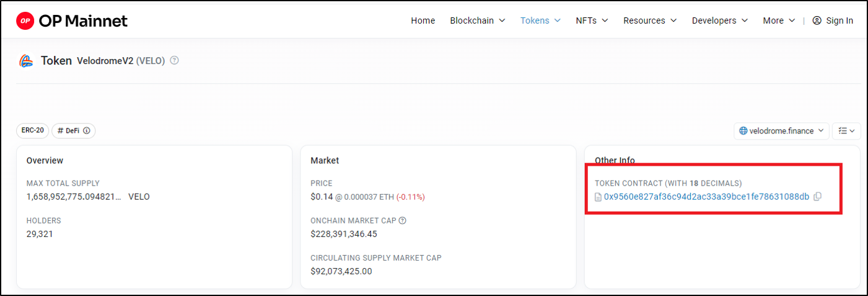The image size is (868, 296).
Task: Expand the Tokens menu
Action: coord(540,20)
